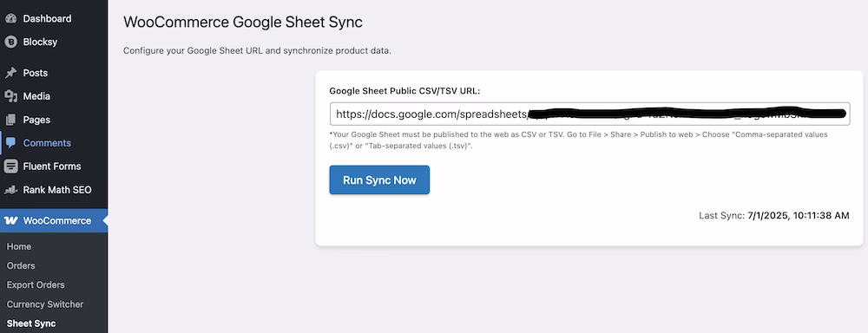Select the WooCommerce menu item

tap(54, 221)
